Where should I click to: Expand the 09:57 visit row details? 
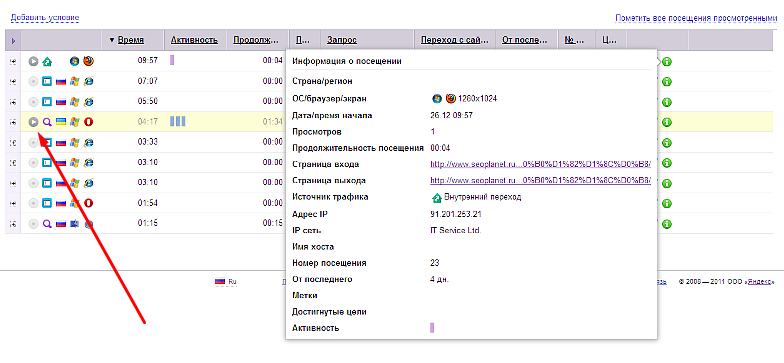[13, 62]
